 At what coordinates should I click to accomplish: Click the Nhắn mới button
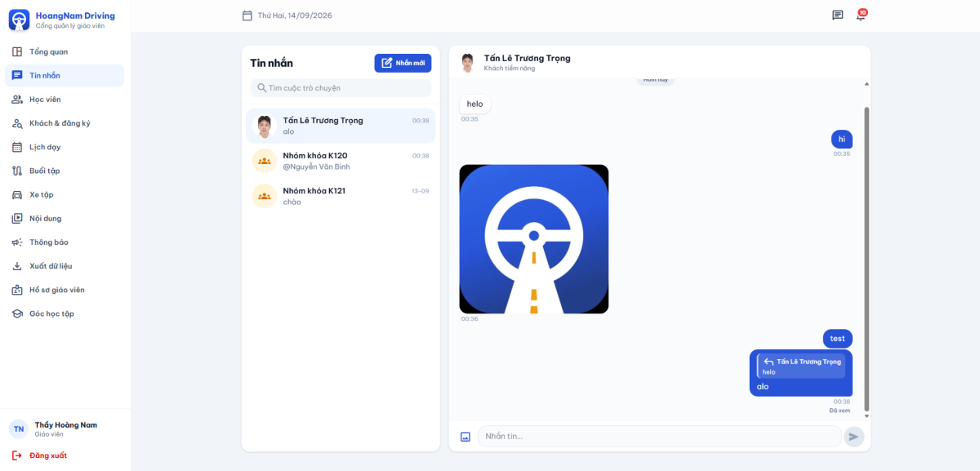pyautogui.click(x=403, y=63)
